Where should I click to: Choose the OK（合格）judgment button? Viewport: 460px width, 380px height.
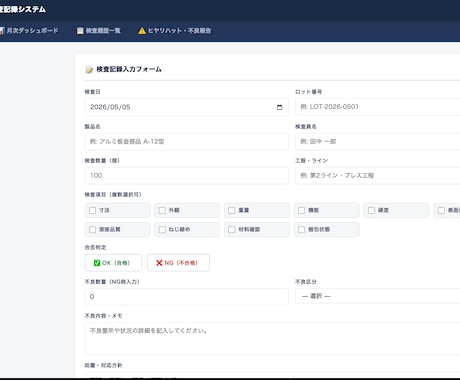tap(113, 263)
